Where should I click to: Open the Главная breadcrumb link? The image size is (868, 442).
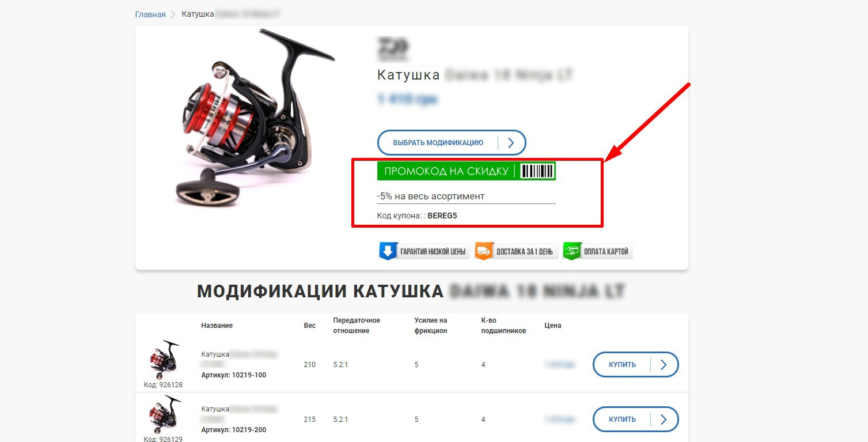tap(150, 14)
